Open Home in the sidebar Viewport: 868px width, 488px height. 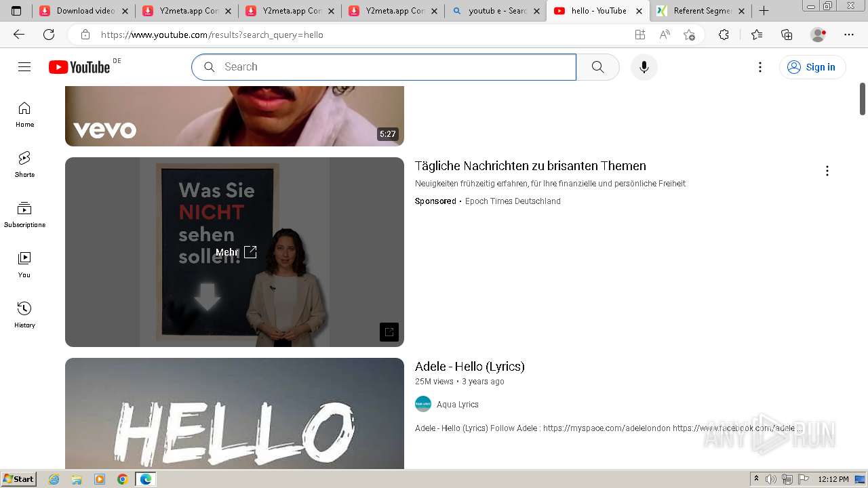click(x=24, y=115)
